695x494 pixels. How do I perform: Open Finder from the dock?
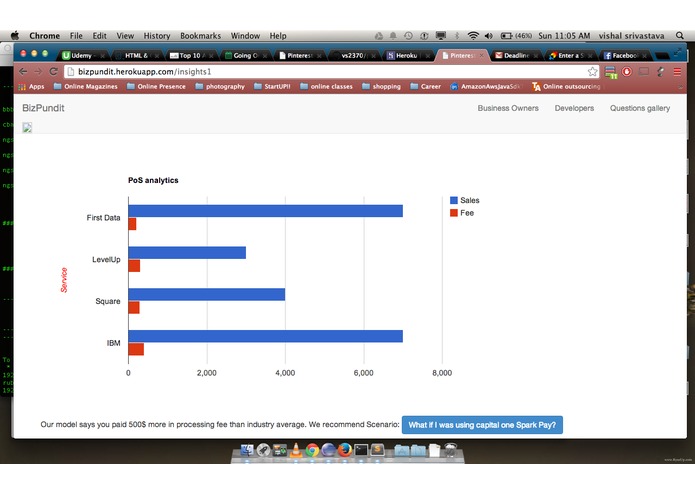coord(247,450)
